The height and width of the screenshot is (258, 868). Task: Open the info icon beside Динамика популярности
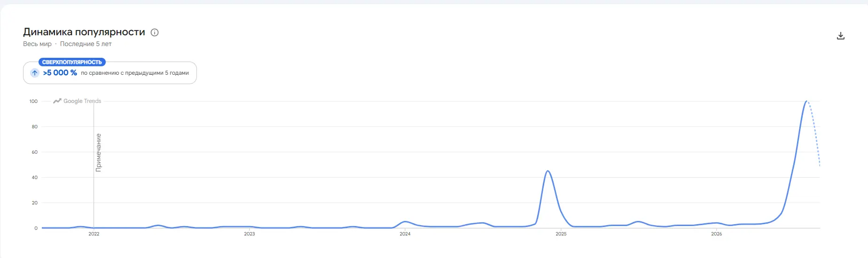[x=155, y=32]
